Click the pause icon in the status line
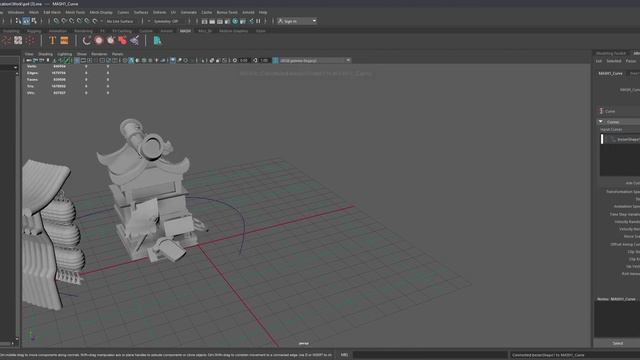 click(258, 21)
